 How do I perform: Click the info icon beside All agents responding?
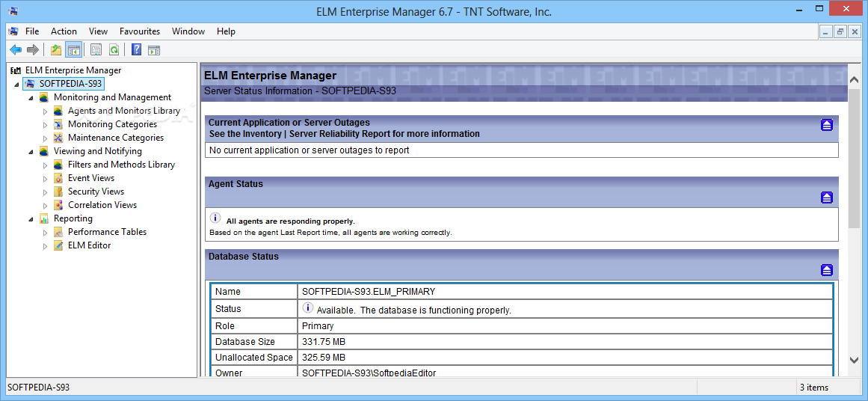216,218
